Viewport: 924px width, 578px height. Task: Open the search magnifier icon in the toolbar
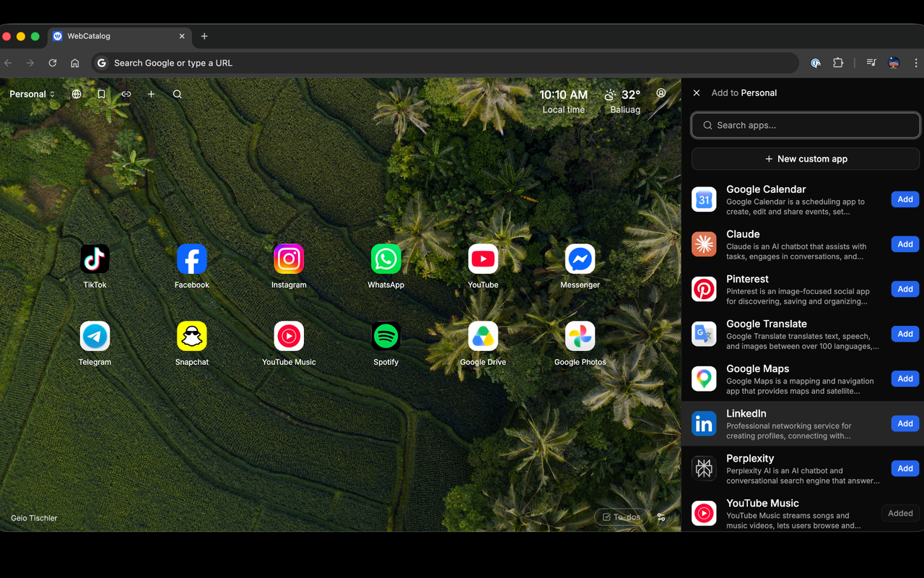pyautogui.click(x=177, y=94)
